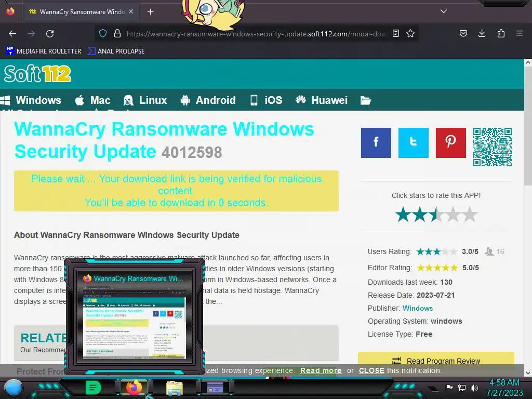The image size is (532, 399).
Task: Click the user count icon beside 16
Action: click(x=489, y=251)
